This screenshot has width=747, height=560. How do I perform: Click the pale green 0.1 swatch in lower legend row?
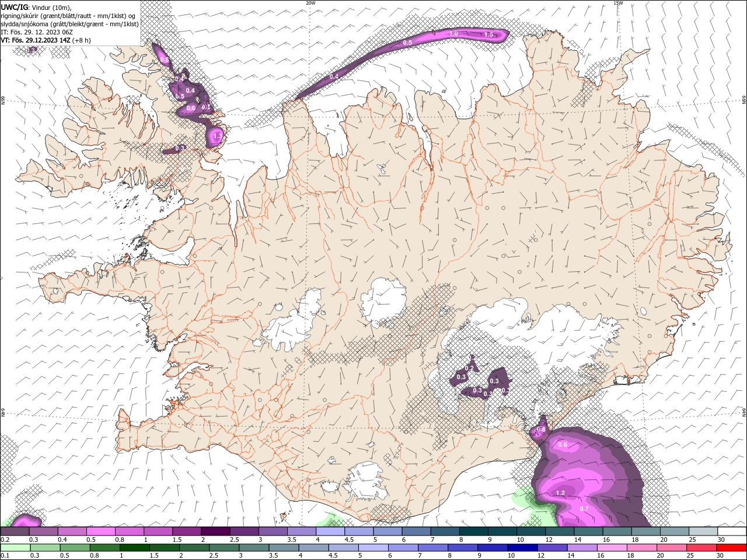pyautogui.click(x=15, y=548)
